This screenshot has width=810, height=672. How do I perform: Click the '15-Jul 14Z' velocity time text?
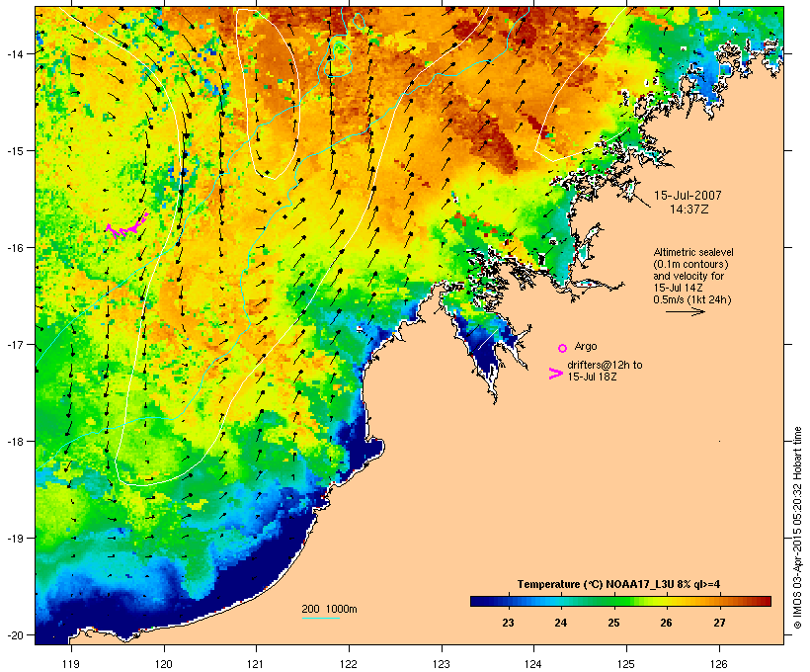pyautogui.click(x=678, y=288)
